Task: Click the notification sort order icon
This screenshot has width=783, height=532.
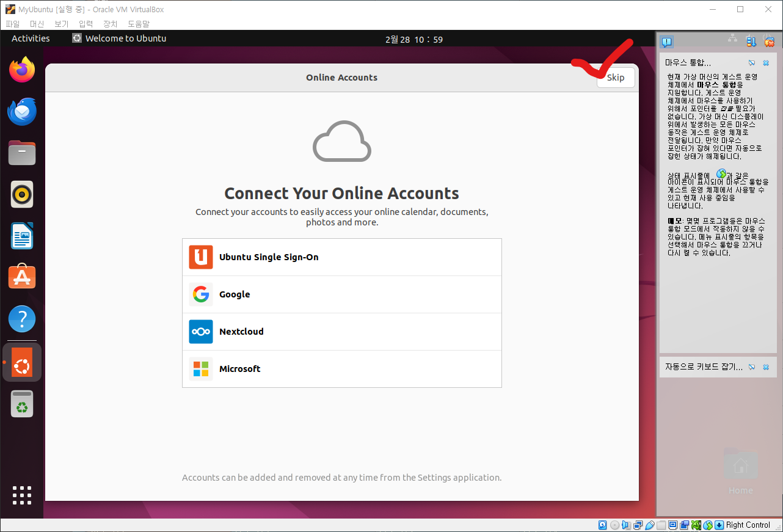Action: pyautogui.click(x=751, y=42)
